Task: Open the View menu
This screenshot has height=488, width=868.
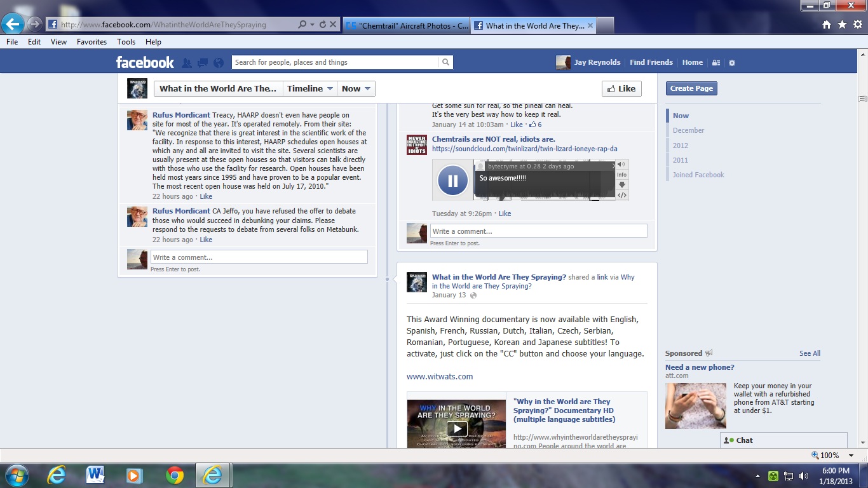Action: (x=59, y=42)
